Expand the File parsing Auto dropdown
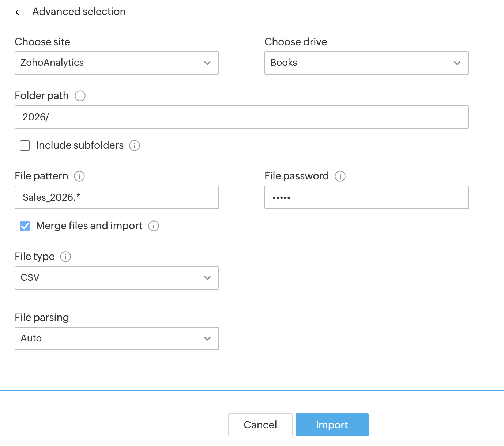The image size is (504, 446). (117, 339)
